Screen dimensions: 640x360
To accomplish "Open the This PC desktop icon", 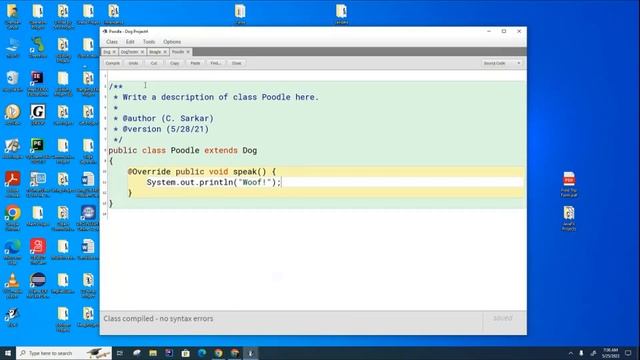I will tap(12, 47).
